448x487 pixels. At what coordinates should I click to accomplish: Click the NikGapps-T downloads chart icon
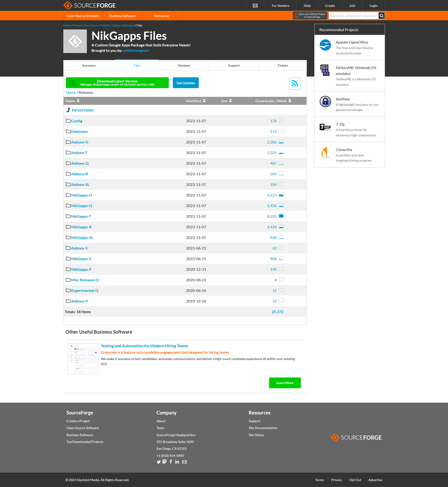[x=281, y=216]
